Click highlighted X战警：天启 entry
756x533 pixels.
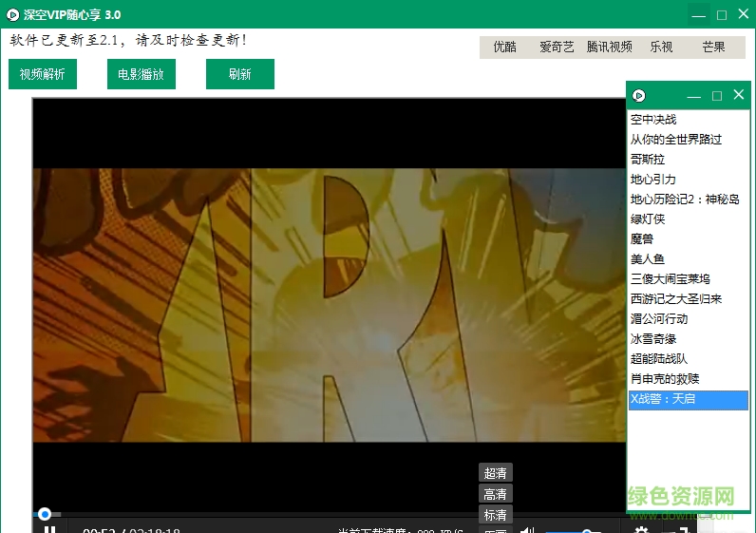tap(689, 400)
